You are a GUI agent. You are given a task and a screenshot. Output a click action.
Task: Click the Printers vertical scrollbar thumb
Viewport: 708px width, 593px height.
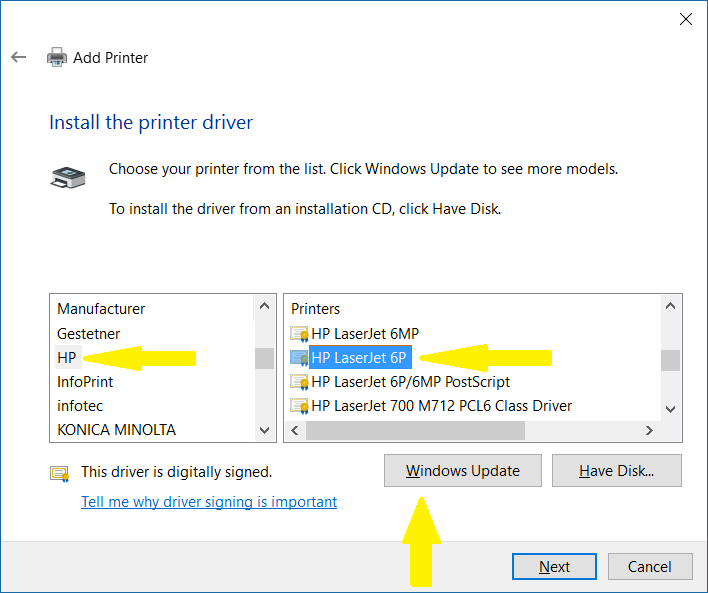point(671,360)
